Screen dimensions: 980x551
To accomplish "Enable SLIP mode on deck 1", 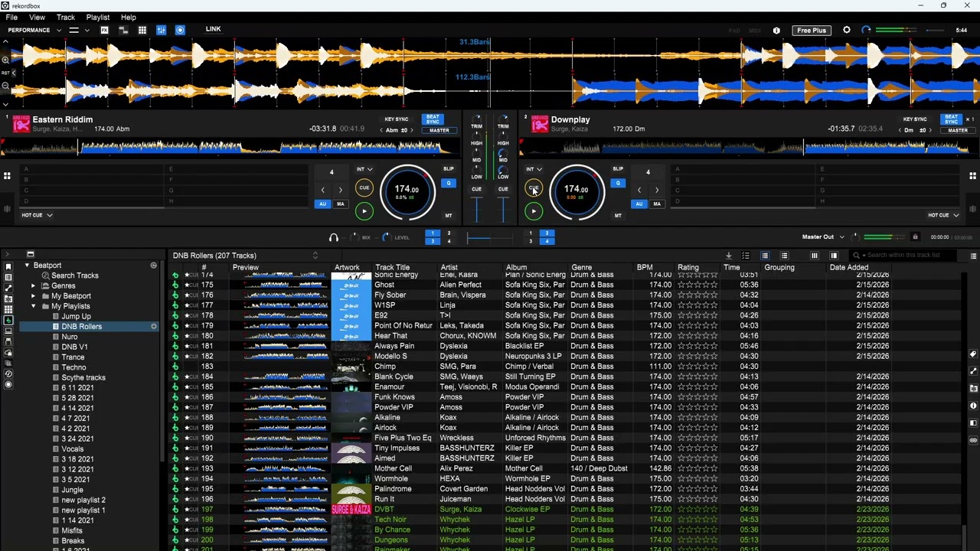I will pyautogui.click(x=449, y=168).
